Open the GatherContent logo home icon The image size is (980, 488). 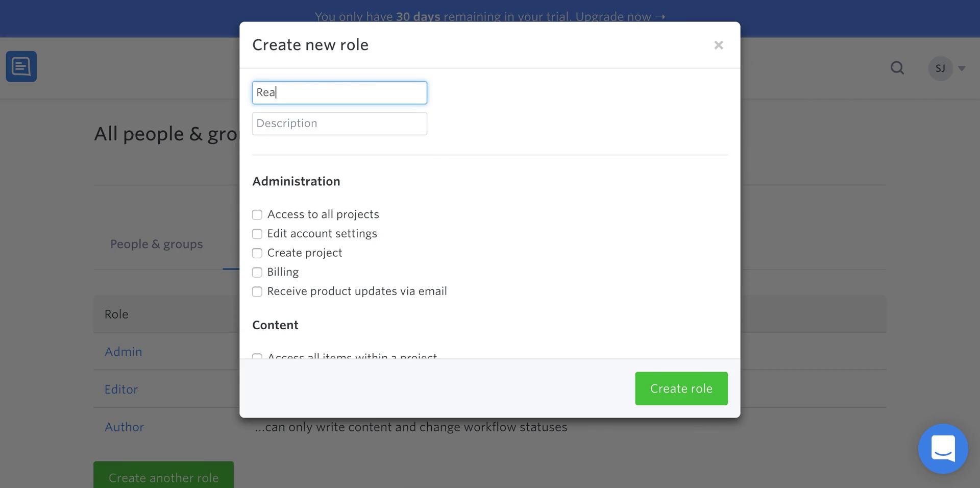21,66
